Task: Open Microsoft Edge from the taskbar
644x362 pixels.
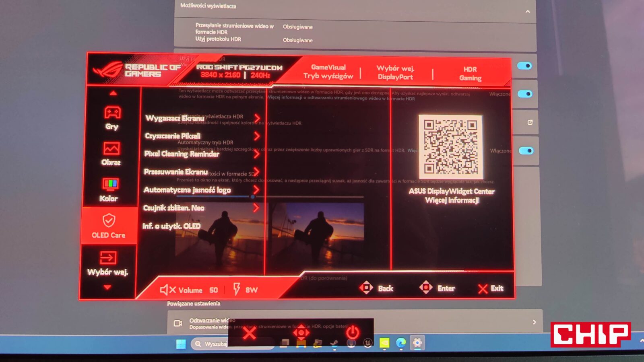Action: tap(401, 343)
